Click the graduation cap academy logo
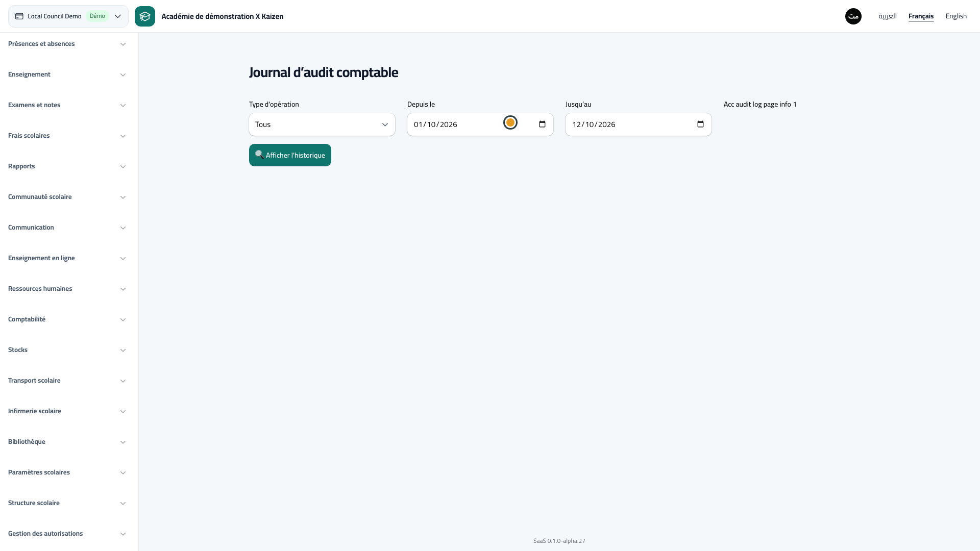Screen dimensions: 980x551 145,16
